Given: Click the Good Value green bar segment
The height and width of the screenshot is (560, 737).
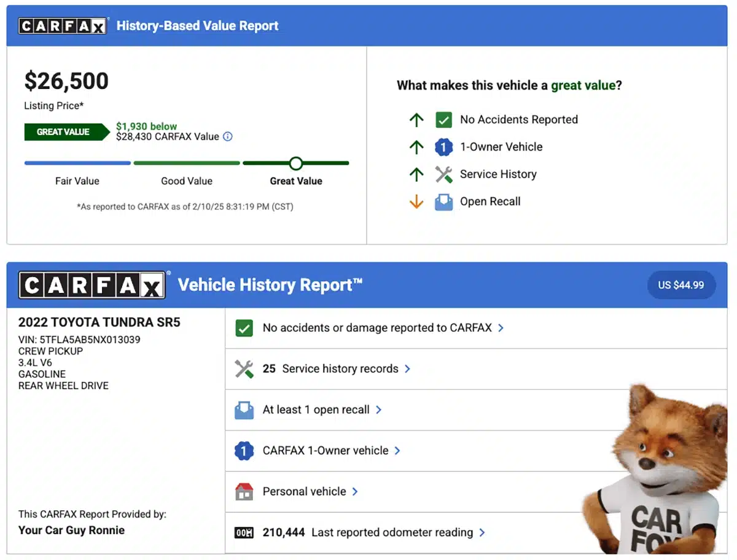Looking at the screenshot, I should point(187,163).
